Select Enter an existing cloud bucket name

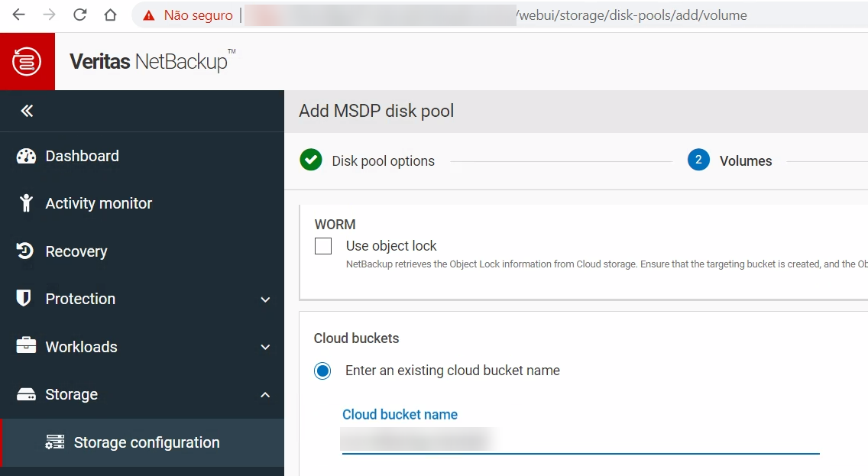(323, 371)
